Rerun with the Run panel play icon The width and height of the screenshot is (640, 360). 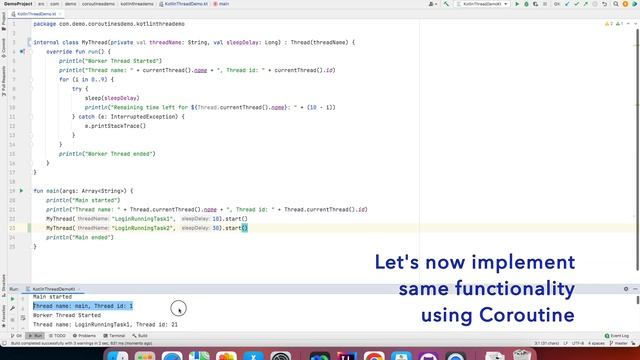tap(13, 299)
